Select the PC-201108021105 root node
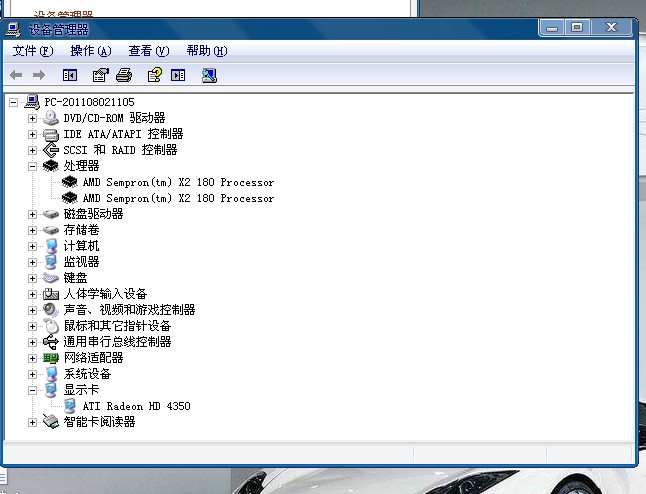Screen dimensions: 646x494 click(89, 102)
